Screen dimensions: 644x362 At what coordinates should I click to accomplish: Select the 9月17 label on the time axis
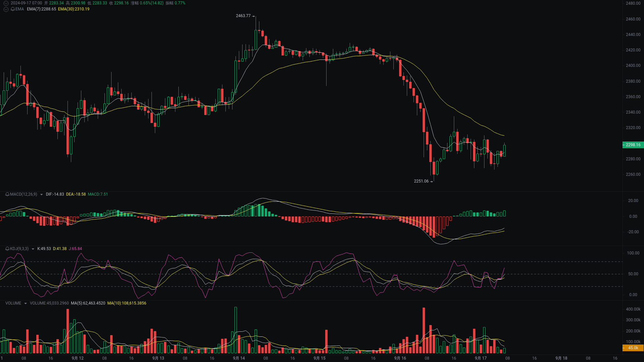pos(480,358)
